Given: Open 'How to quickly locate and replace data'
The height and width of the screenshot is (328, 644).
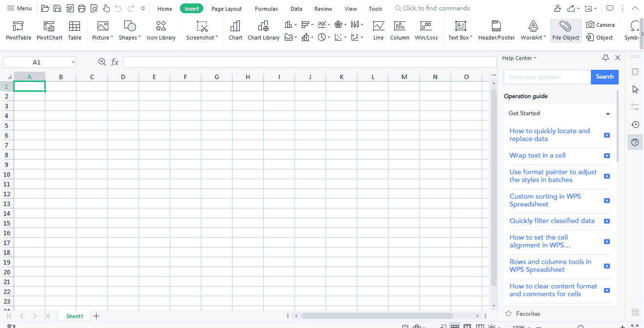Looking at the screenshot, I should 549,135.
